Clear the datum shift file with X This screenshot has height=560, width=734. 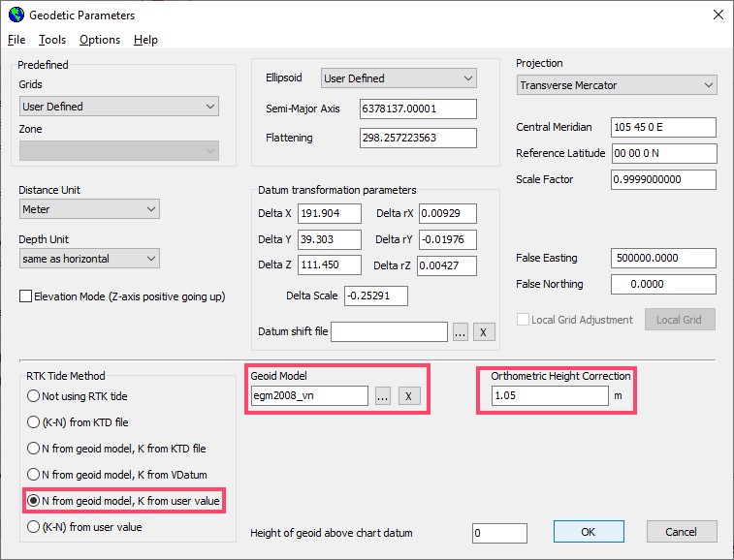click(x=484, y=332)
